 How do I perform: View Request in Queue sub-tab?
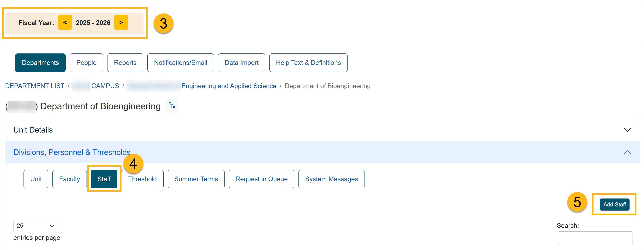point(261,179)
